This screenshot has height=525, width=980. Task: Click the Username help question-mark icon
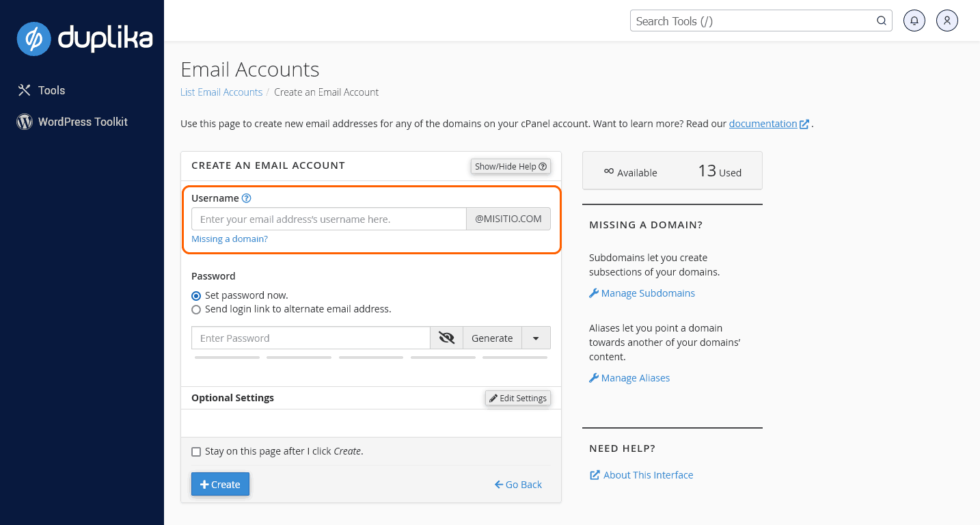coord(247,198)
